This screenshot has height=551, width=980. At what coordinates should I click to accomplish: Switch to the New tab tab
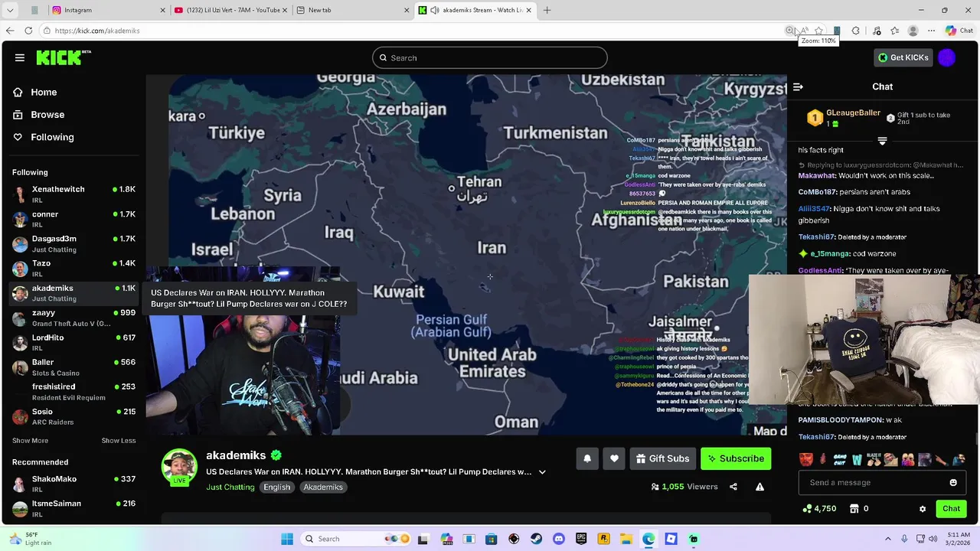point(352,10)
